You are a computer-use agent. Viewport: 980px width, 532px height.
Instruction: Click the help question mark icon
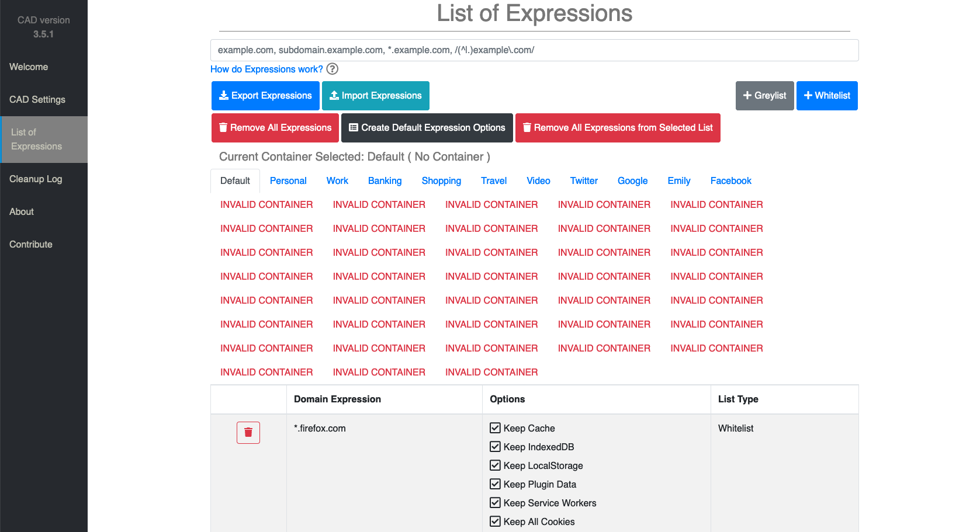[x=332, y=69]
